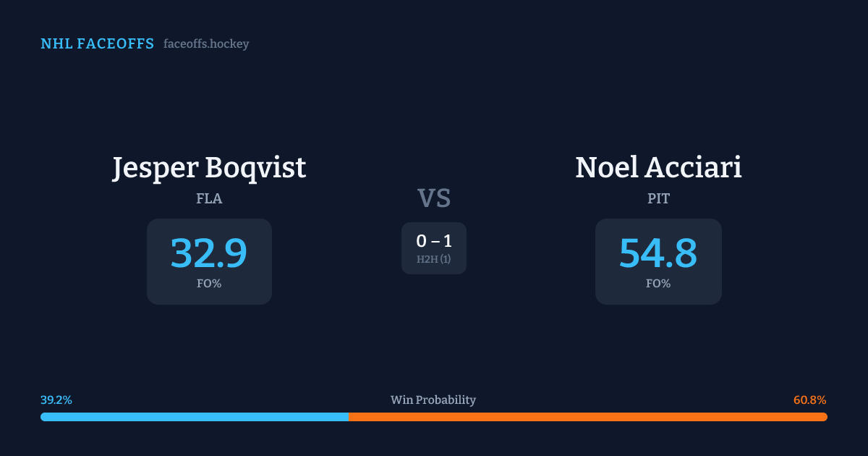Select player name Jesper Boqvist

tap(209, 168)
